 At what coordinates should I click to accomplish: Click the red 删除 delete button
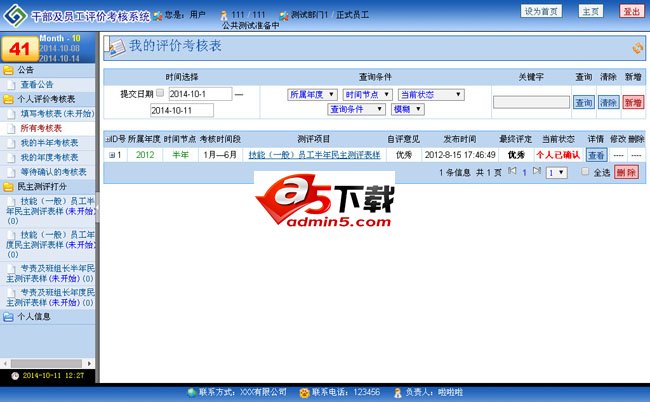(x=626, y=172)
